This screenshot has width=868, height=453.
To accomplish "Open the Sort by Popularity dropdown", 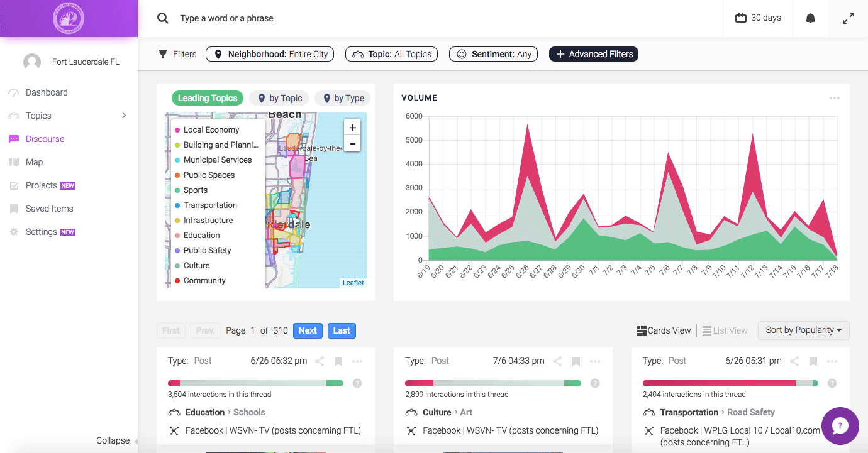I will [x=803, y=330].
